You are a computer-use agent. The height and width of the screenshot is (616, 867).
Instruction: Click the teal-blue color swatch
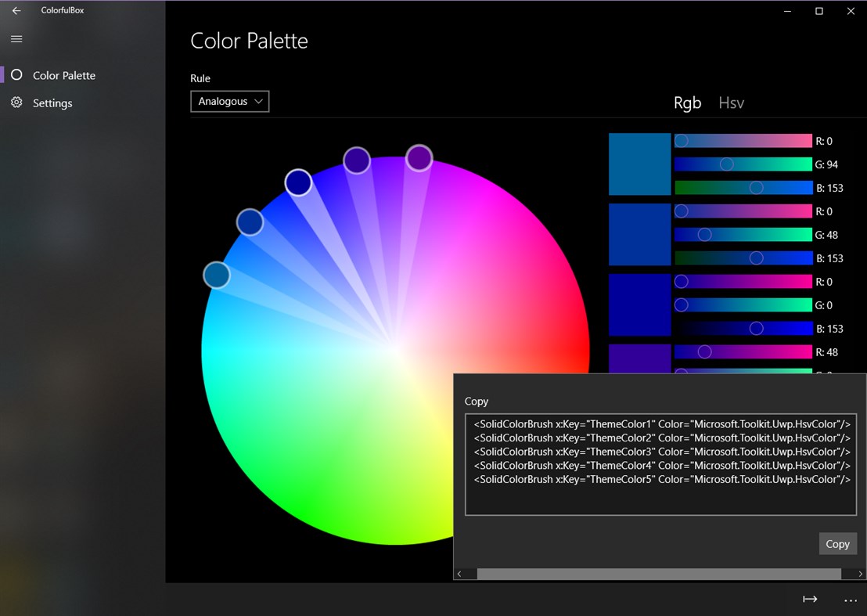[640, 164]
